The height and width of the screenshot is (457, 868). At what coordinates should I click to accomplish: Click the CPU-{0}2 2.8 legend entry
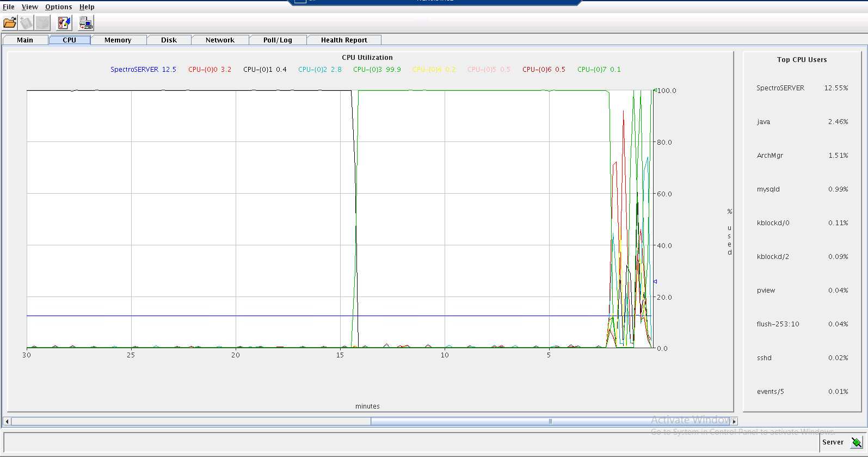pos(320,70)
